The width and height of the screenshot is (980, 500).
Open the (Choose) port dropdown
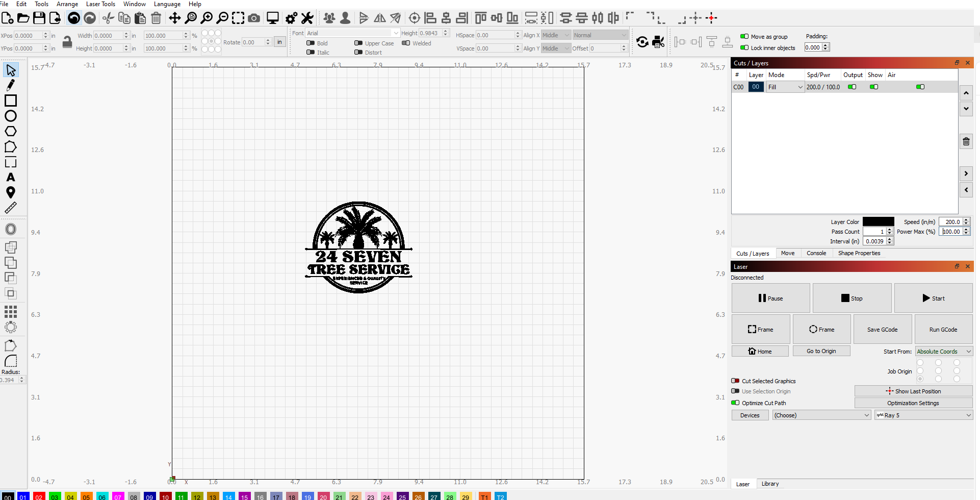pyautogui.click(x=821, y=415)
